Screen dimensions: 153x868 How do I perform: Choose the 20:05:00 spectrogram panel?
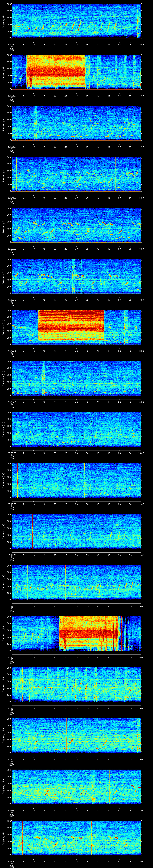(x=76, y=225)
